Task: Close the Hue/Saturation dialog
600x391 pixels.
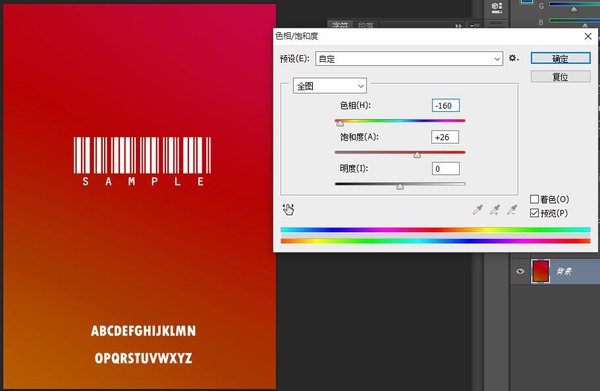Action: click(x=588, y=36)
